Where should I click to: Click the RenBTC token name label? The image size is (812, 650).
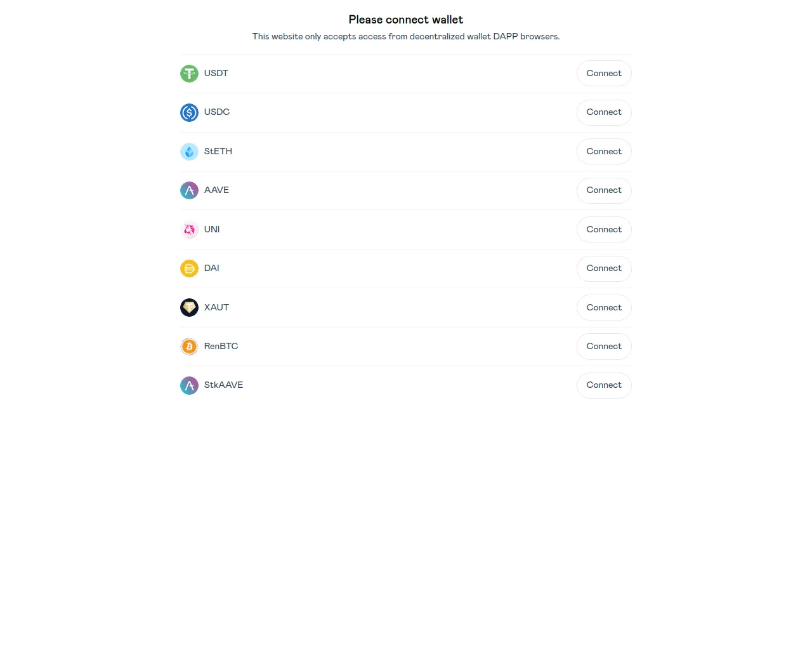pos(221,346)
